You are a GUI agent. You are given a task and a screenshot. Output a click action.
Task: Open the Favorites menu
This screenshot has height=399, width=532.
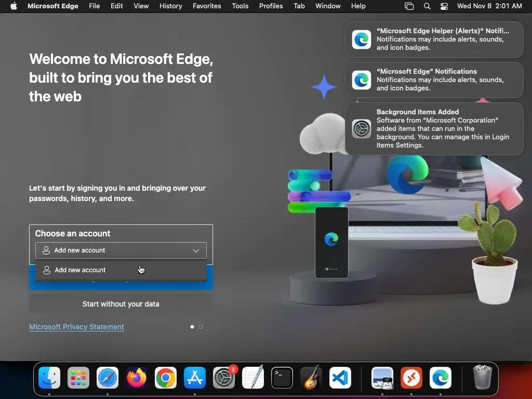207,6
